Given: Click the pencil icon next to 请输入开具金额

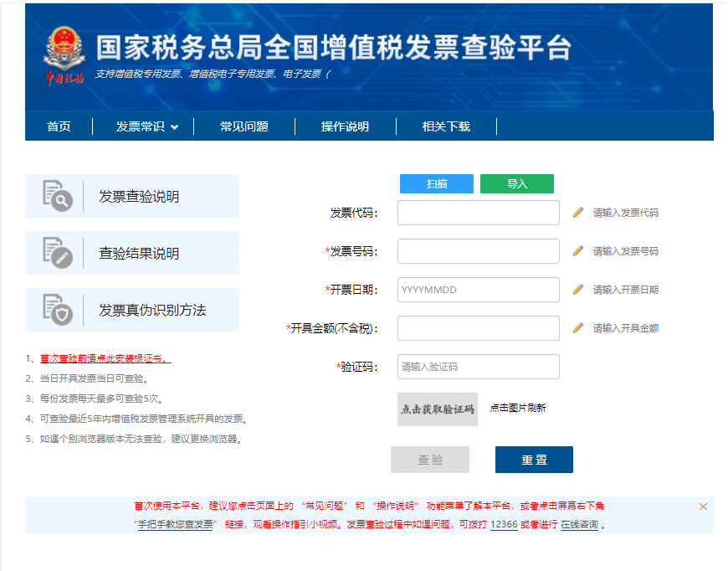Looking at the screenshot, I should pos(578,328).
